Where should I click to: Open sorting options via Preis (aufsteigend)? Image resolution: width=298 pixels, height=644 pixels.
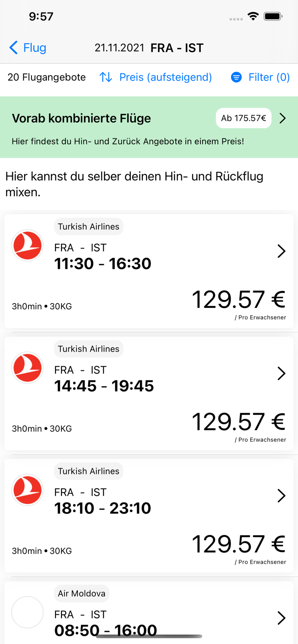166,77
